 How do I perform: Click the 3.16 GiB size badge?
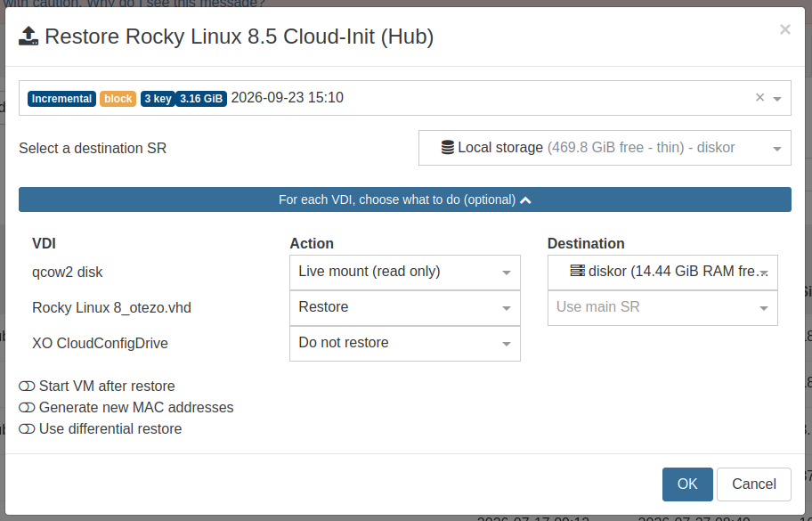tap(201, 98)
